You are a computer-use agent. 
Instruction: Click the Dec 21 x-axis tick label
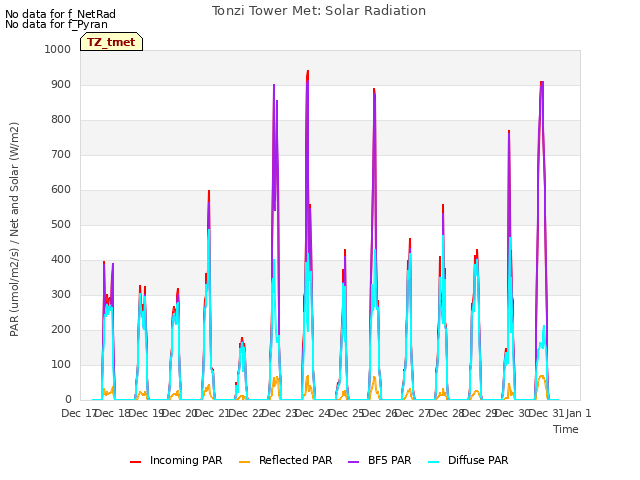(213, 413)
